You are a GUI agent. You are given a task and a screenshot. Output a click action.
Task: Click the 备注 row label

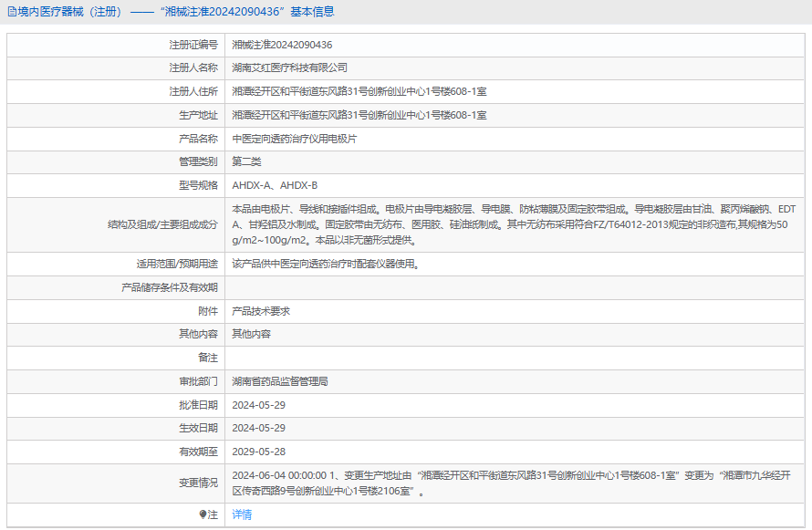point(208,358)
